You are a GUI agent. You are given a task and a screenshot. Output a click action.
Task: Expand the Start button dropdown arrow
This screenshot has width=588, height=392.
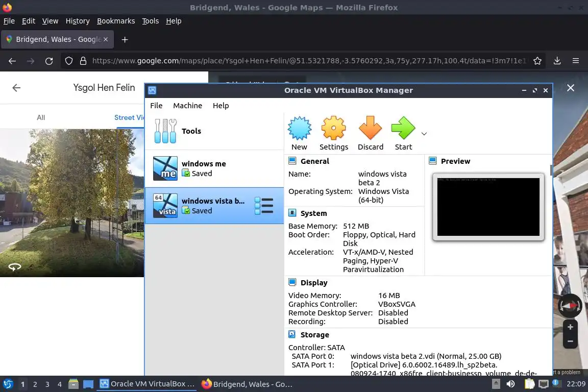(x=424, y=134)
